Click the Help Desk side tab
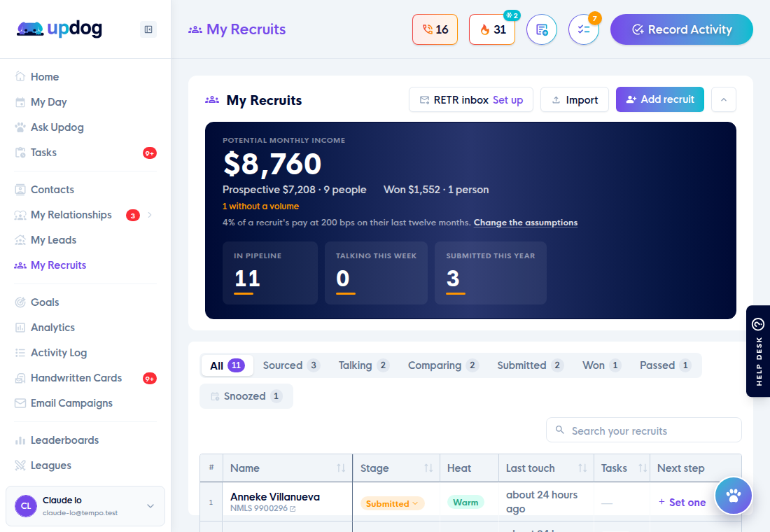The image size is (770, 532). click(758, 351)
